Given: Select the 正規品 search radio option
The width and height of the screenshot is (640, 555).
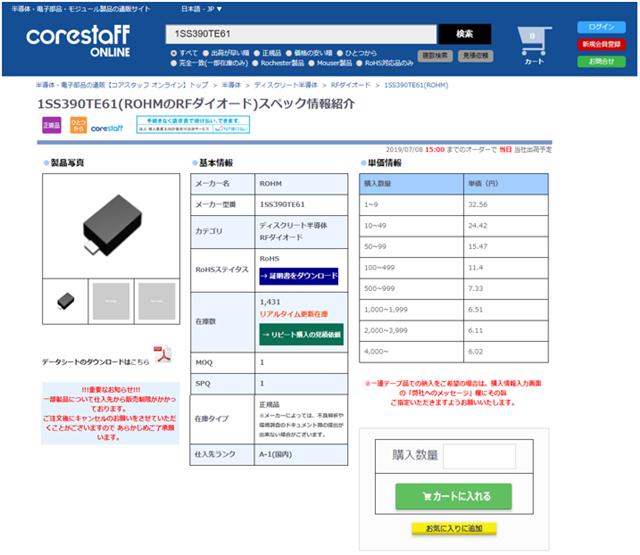Looking at the screenshot, I should point(257,53).
